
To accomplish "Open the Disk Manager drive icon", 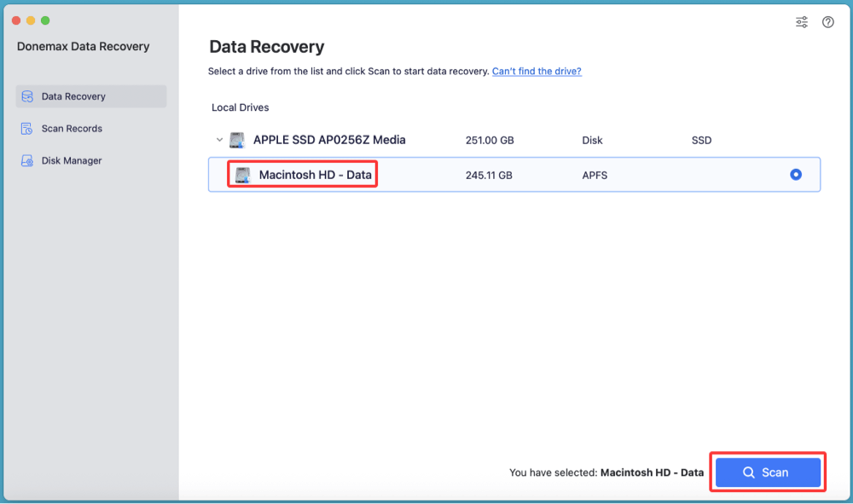I will tap(26, 160).
